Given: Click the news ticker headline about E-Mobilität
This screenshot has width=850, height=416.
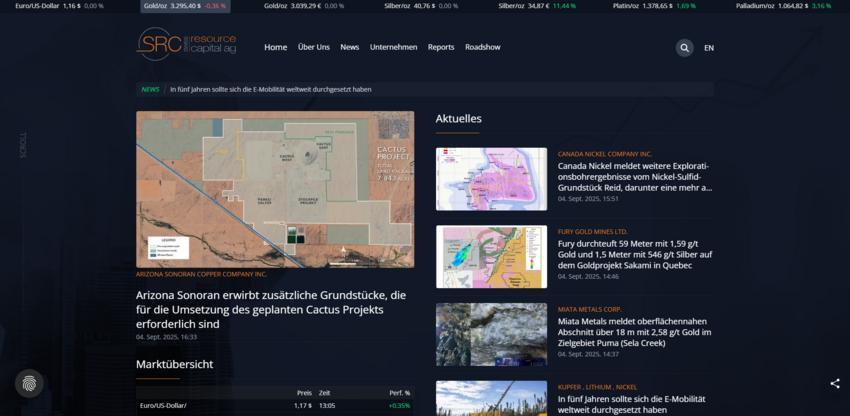Looking at the screenshot, I should (271, 89).
